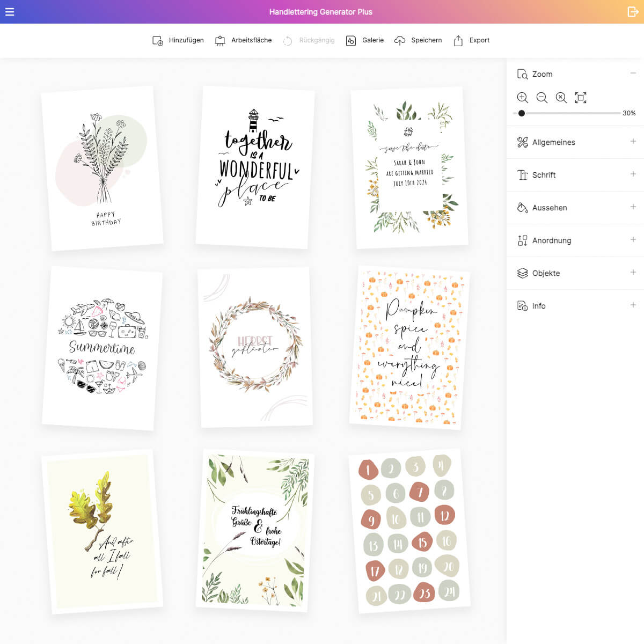The width and height of the screenshot is (644, 644).
Task: Select the Summertime doodle template
Action: [102, 348]
